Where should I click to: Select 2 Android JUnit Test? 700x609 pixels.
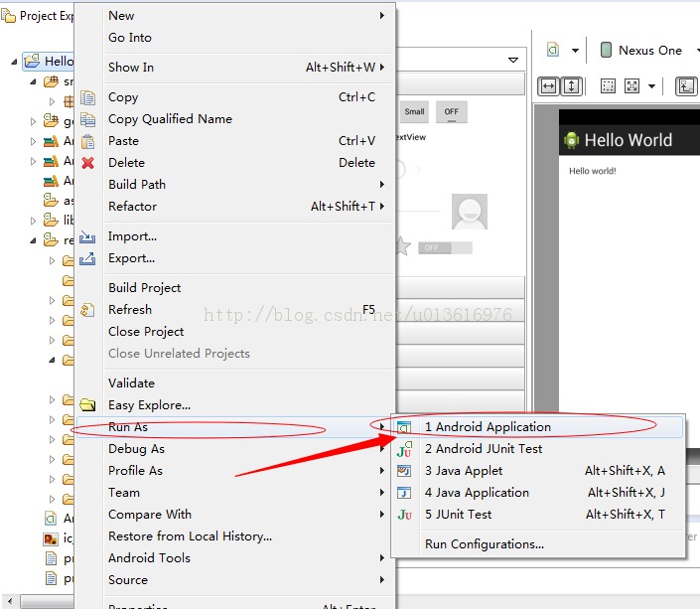[538, 449]
